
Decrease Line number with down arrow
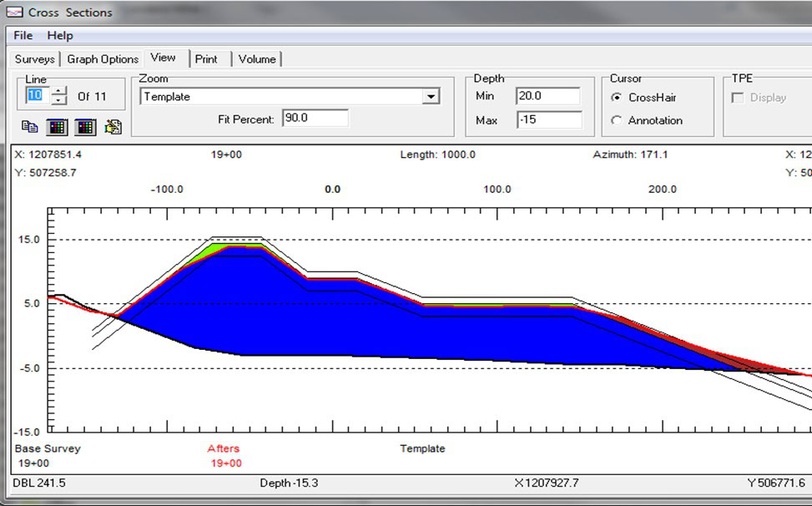click(x=59, y=100)
